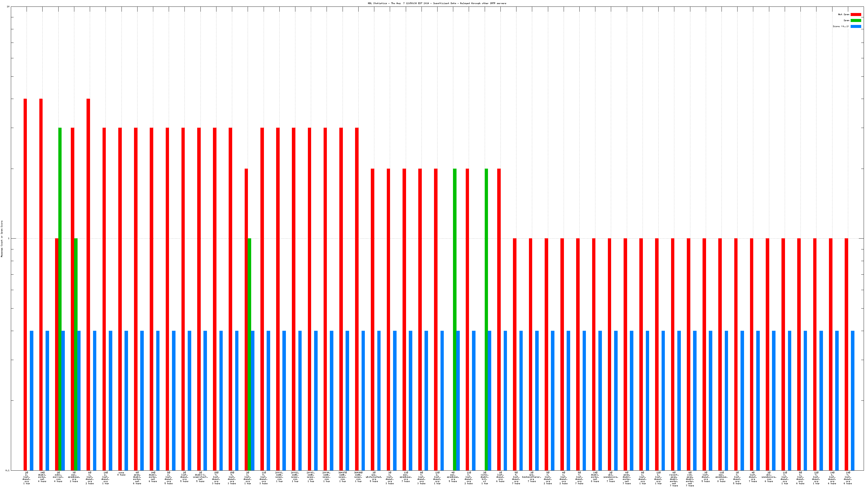Click the RBL Statistics chart title
Viewport: 868px width, 488px height.
click(437, 3)
